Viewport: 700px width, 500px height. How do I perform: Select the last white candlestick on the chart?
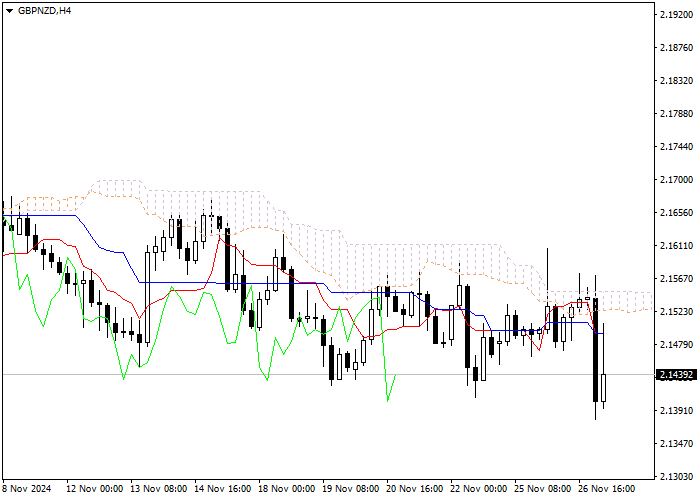604,388
